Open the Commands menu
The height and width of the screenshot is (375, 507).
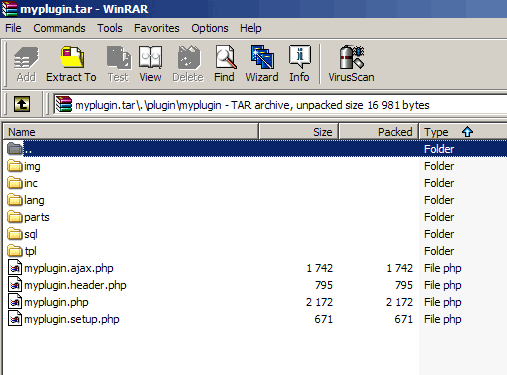[x=59, y=28]
